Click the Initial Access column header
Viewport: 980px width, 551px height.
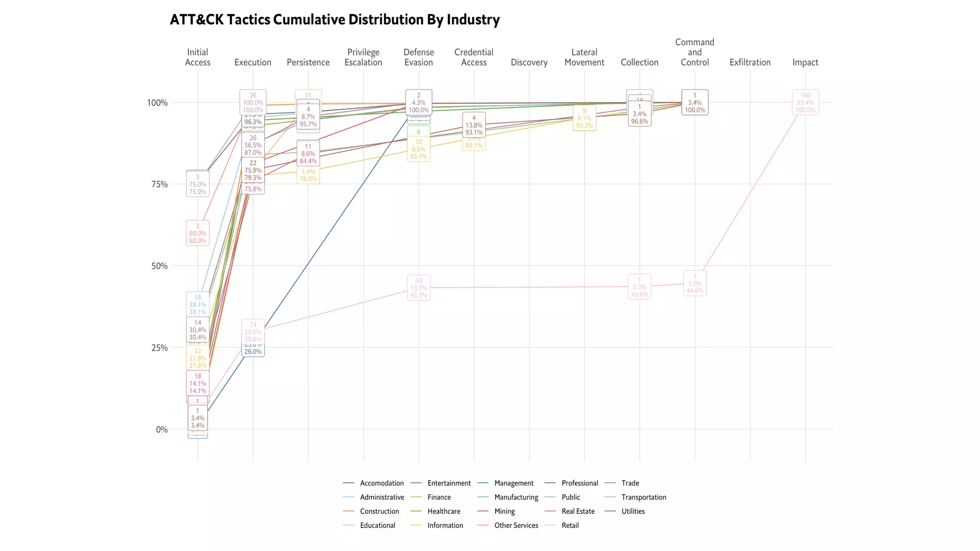coord(198,57)
